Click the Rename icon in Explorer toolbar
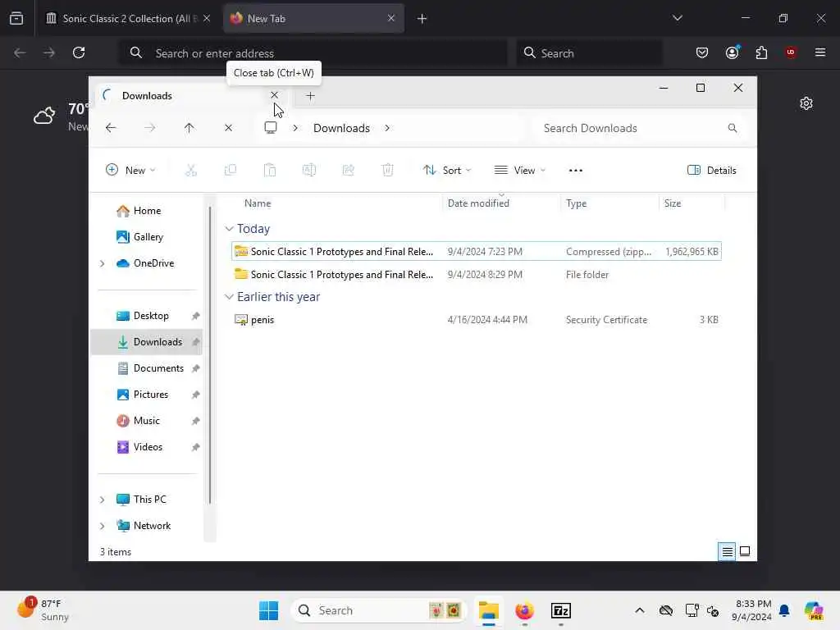This screenshot has height=630, width=840. [309, 171]
